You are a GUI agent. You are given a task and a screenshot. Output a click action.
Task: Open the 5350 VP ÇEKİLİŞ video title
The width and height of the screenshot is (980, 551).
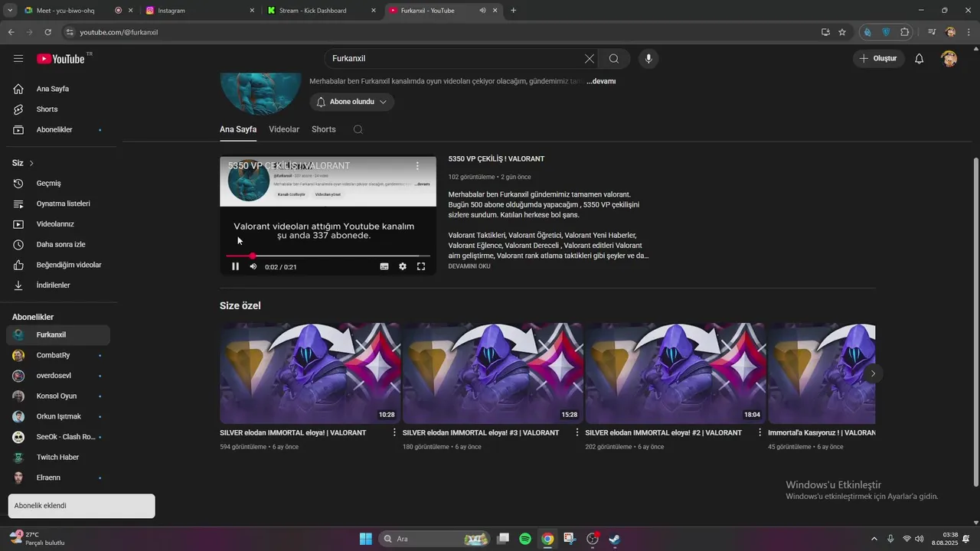pyautogui.click(x=496, y=159)
